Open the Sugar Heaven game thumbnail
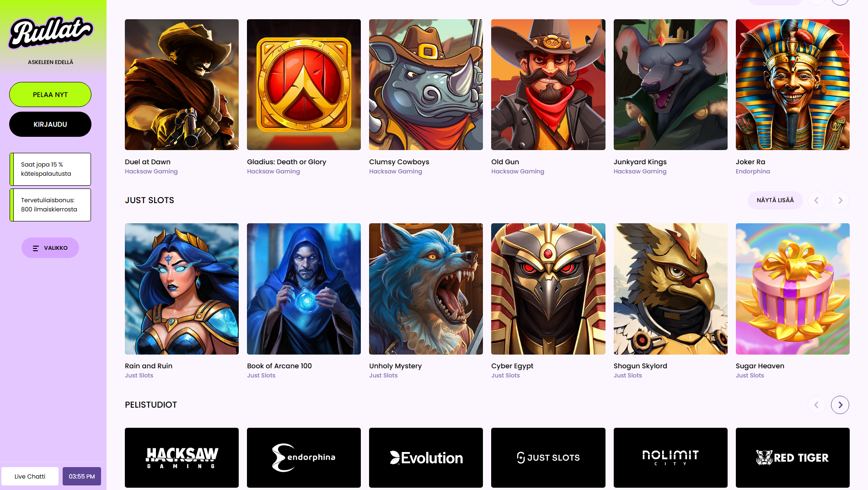This screenshot has height=490, width=868. pyautogui.click(x=793, y=289)
